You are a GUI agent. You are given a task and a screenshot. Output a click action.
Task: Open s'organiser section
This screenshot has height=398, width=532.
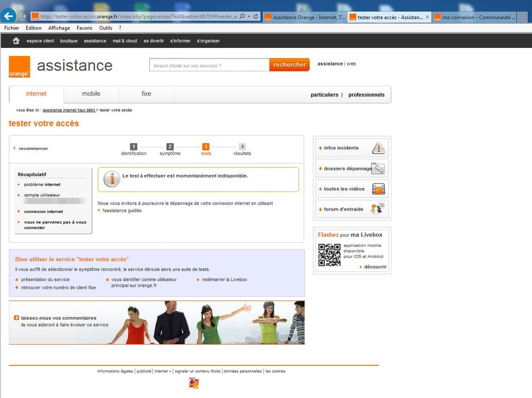[x=208, y=41]
